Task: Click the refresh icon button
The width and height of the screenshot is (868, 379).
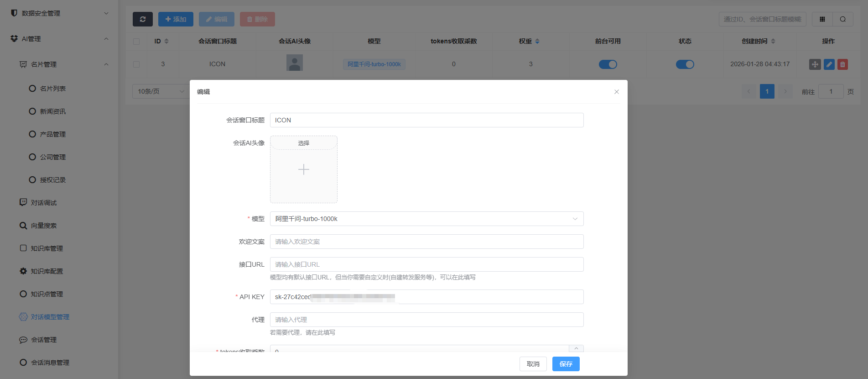Action: [x=143, y=19]
